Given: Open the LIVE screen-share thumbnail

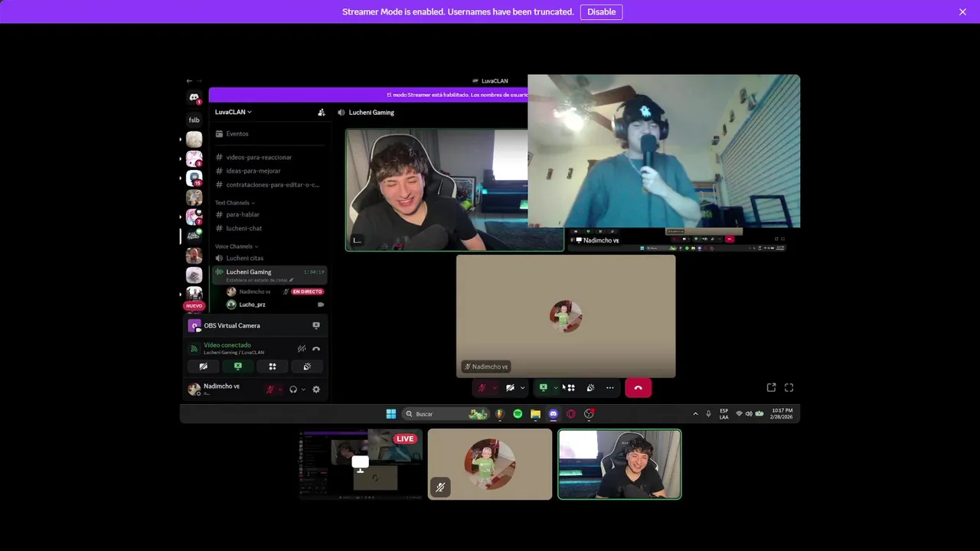Looking at the screenshot, I should (x=360, y=464).
